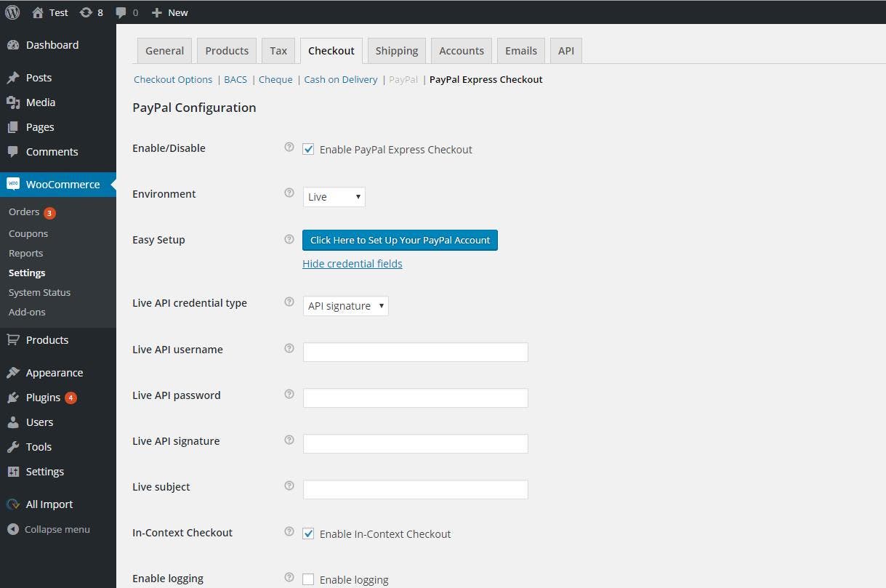Click the WordPress logo in admin bar
886x588 pixels.
(11, 12)
